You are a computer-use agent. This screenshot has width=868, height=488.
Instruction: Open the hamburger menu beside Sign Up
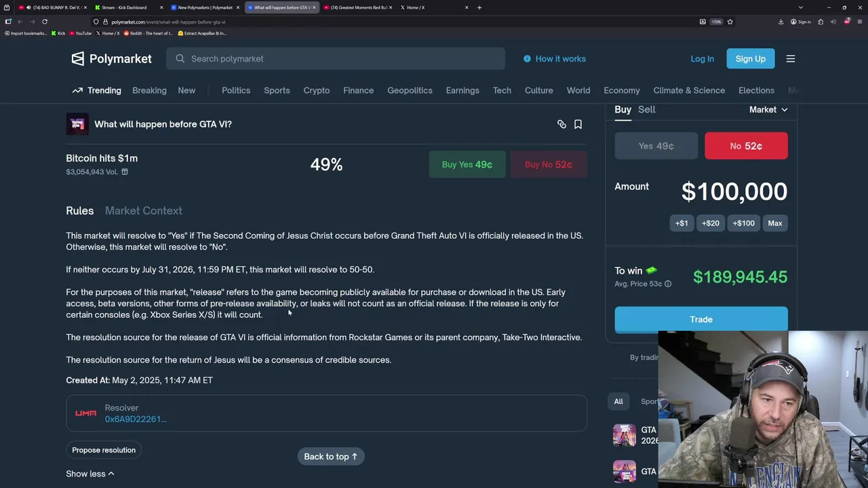791,59
